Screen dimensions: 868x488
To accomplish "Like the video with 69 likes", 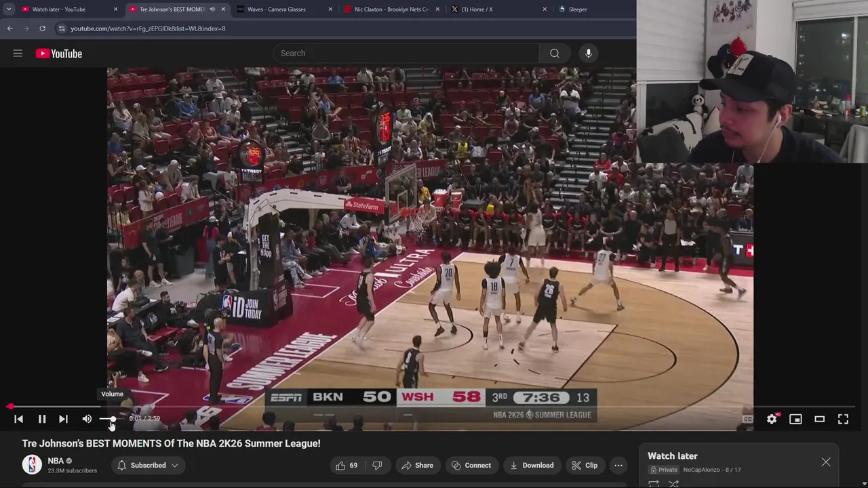I will pos(346,465).
